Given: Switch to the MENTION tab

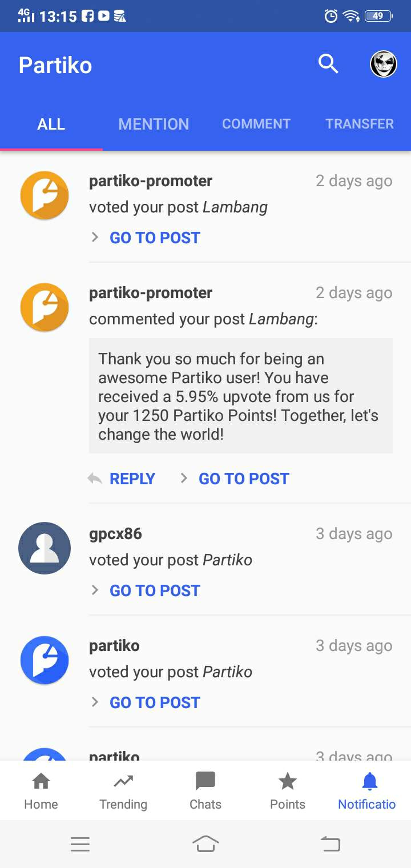Looking at the screenshot, I should [x=154, y=124].
